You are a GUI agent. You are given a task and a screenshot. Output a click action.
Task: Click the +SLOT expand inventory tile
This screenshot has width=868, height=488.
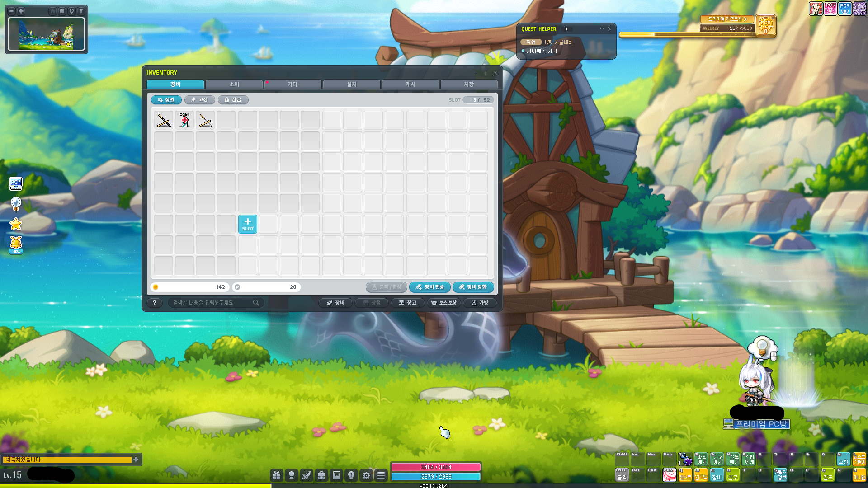tap(248, 224)
